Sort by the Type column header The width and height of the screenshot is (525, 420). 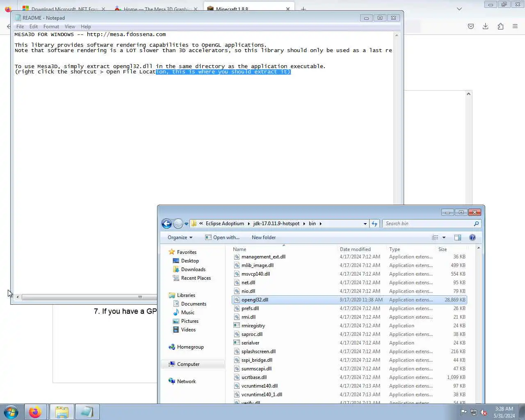(411, 249)
